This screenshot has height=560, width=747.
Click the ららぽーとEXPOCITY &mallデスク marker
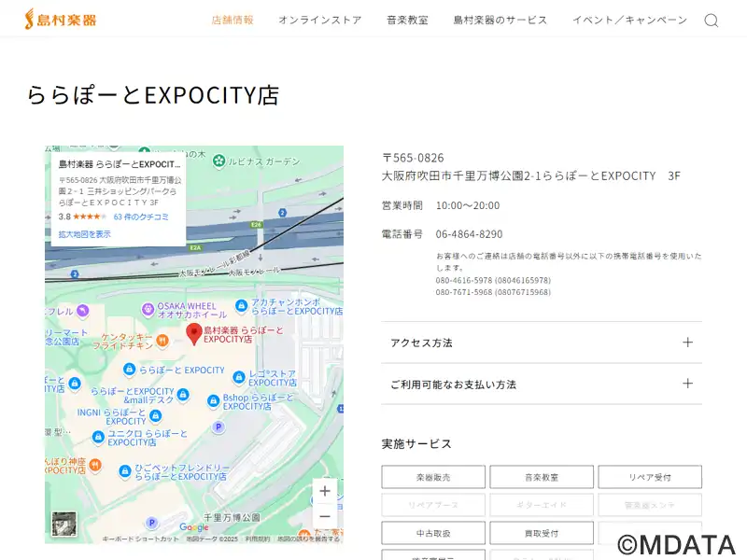[183, 395]
